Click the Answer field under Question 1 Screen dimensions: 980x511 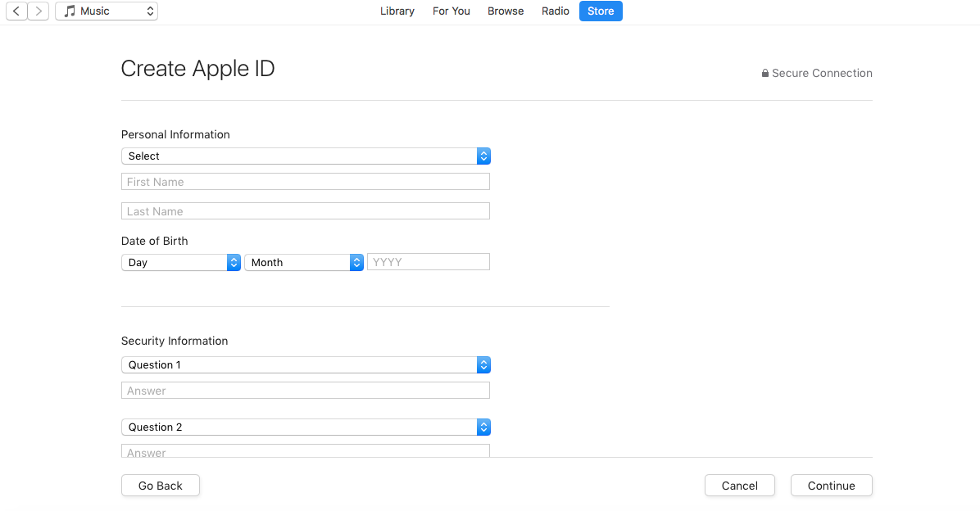coord(306,391)
